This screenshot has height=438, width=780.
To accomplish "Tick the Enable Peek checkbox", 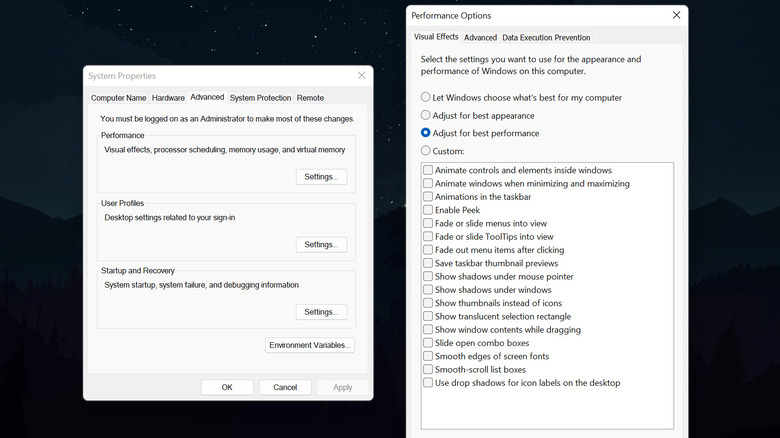I will click(x=428, y=210).
